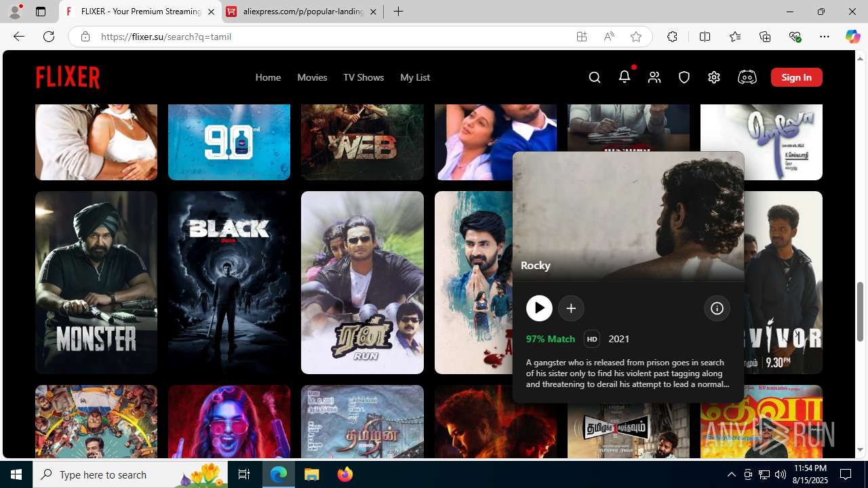Click the FLIXER logo

(68, 77)
